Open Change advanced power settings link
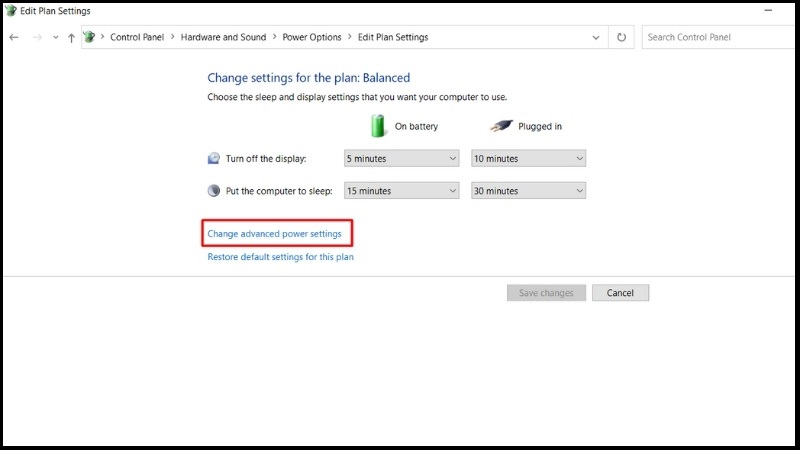 point(274,234)
